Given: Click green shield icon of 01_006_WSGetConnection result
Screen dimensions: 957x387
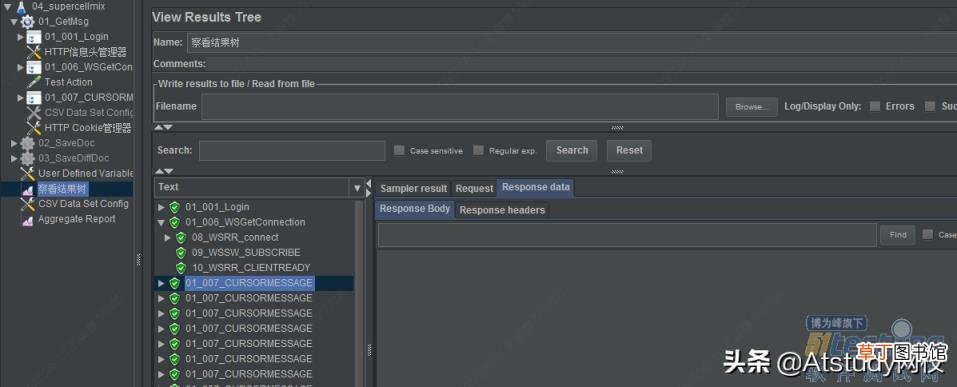Looking at the screenshot, I should [x=175, y=222].
